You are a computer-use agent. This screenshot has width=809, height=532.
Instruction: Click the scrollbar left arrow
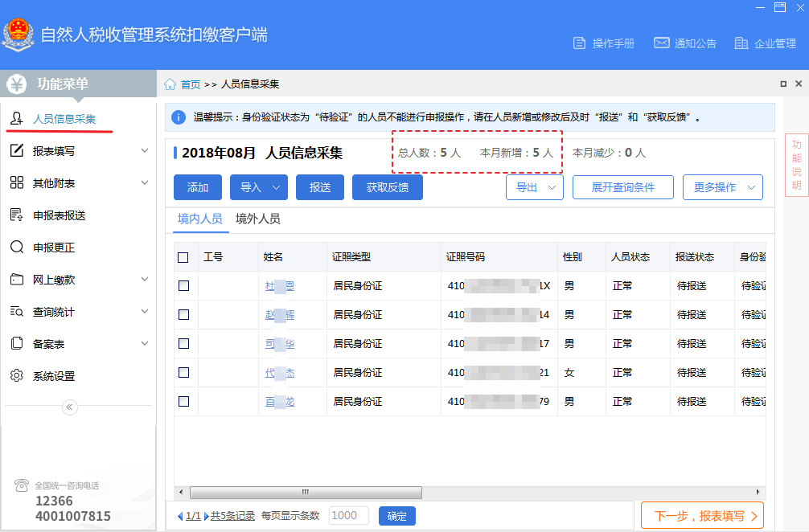[181, 493]
